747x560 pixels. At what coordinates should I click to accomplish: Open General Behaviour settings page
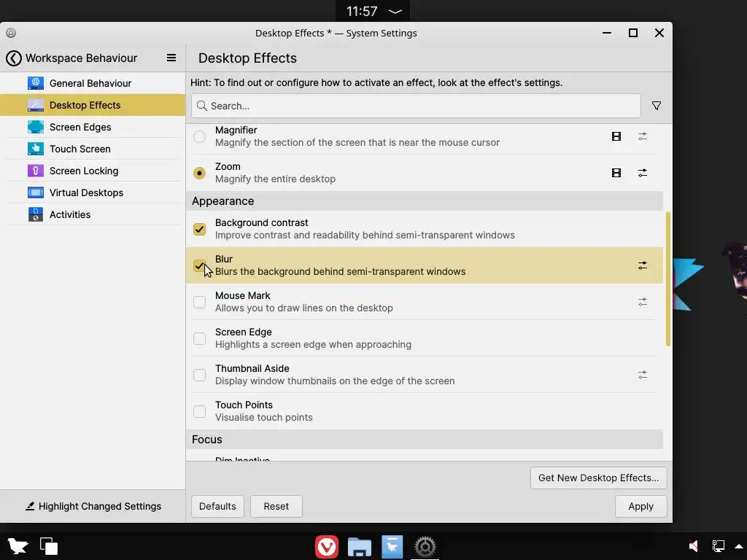[x=93, y=83]
